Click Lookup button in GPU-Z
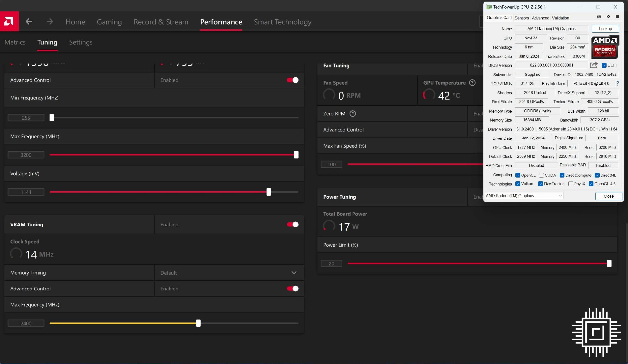This screenshot has height=364, width=628. [605, 29]
